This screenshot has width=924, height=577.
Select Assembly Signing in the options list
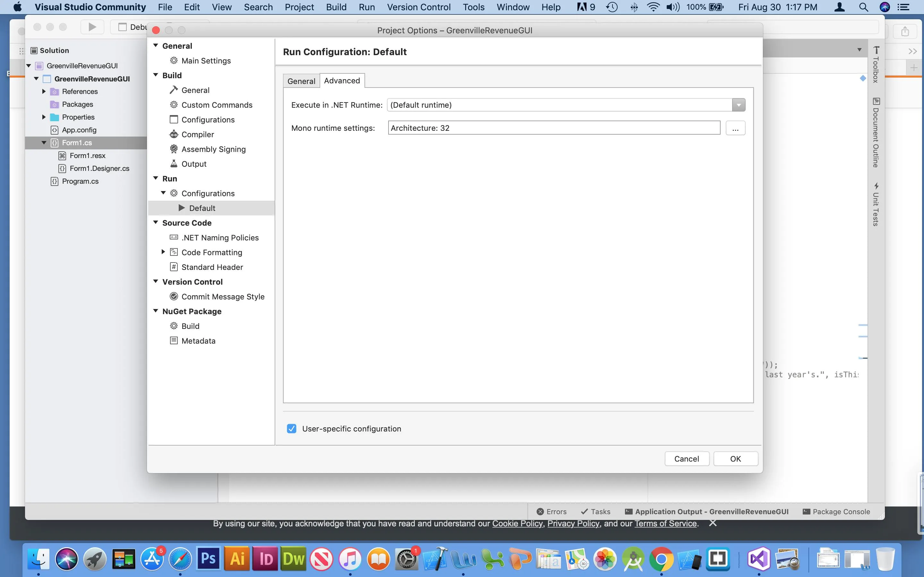213,149
